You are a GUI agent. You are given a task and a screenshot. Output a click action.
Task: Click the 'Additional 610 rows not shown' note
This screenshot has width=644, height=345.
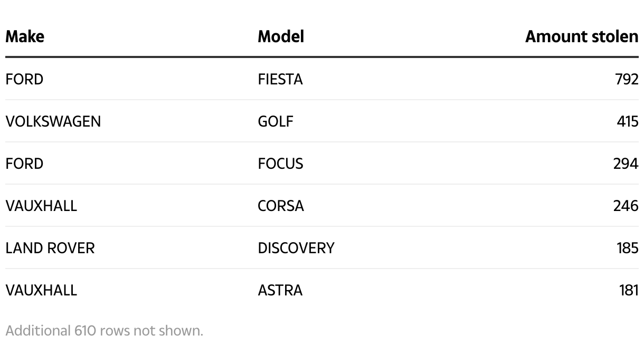[104, 331]
